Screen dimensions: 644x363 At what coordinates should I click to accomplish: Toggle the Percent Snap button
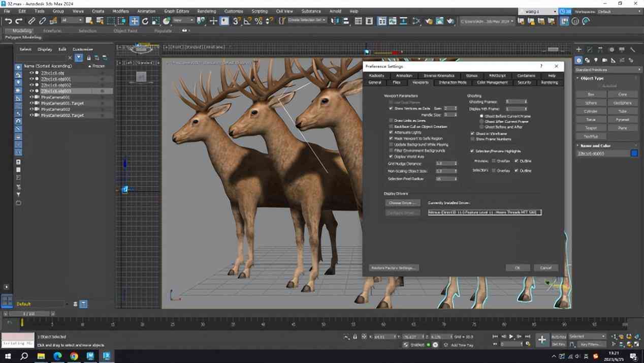click(259, 21)
